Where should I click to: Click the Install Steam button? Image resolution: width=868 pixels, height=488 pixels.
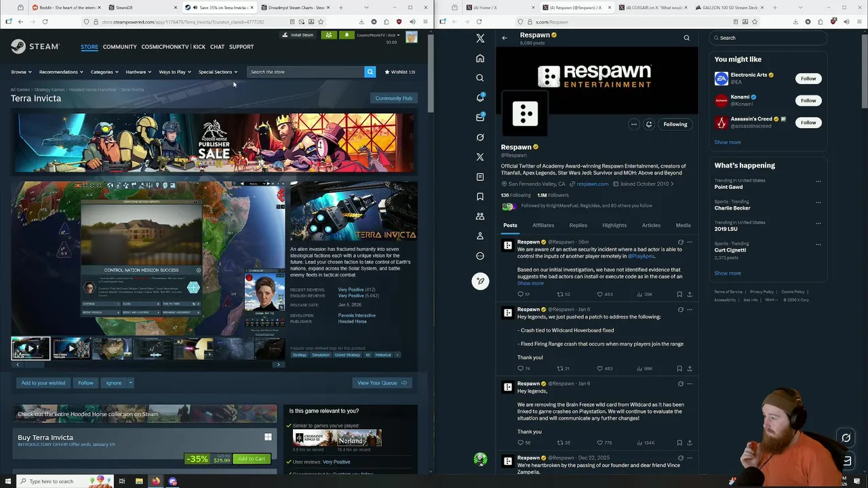click(x=298, y=35)
